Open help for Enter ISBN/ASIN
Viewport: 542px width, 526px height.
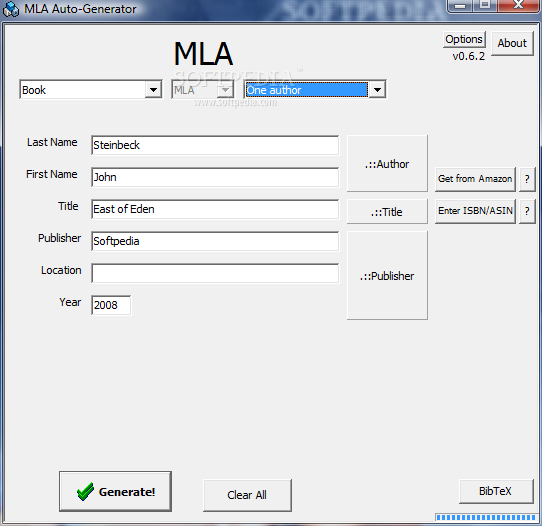[x=527, y=211]
